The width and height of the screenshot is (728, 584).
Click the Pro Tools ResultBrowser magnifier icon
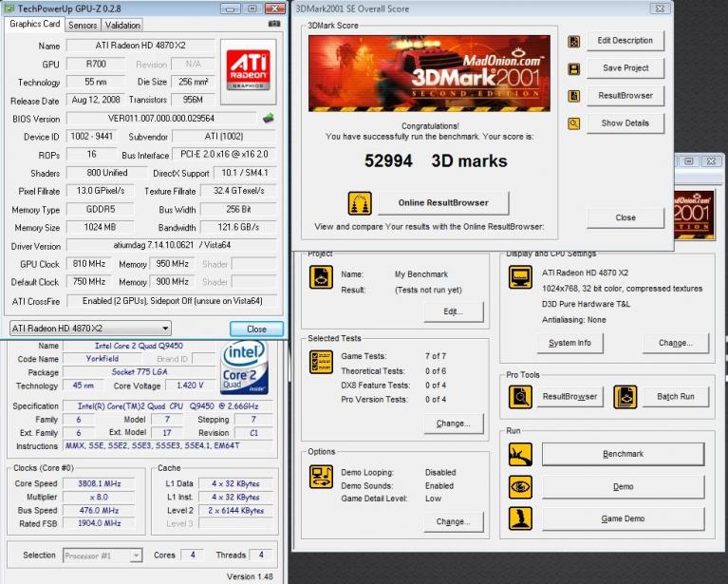(x=520, y=397)
